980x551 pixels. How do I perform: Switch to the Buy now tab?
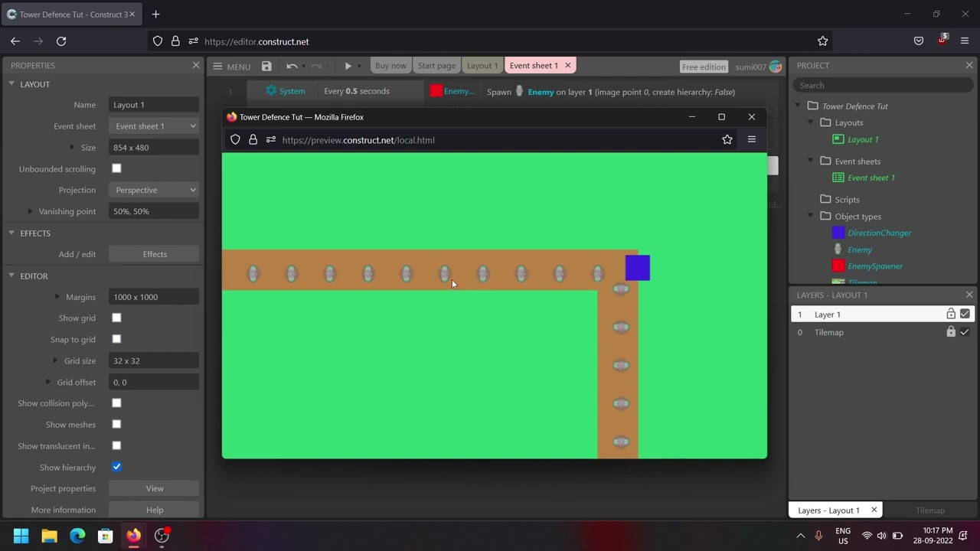pyautogui.click(x=390, y=66)
